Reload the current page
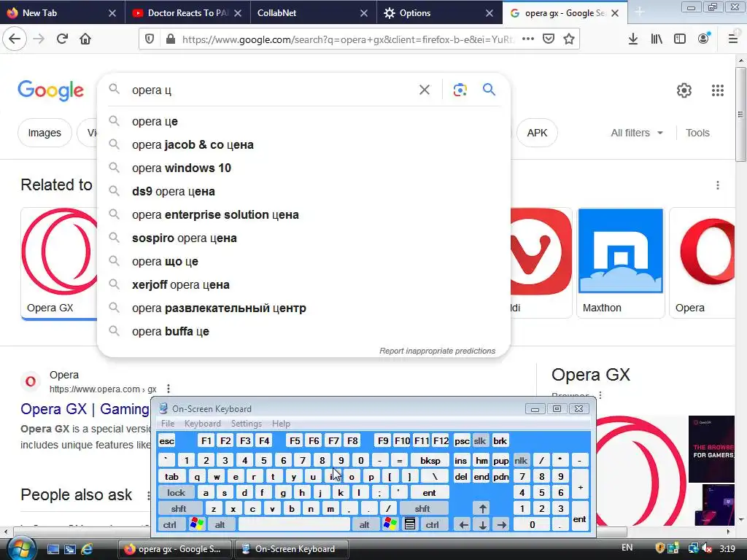Image resolution: width=747 pixels, height=560 pixels. click(62, 39)
